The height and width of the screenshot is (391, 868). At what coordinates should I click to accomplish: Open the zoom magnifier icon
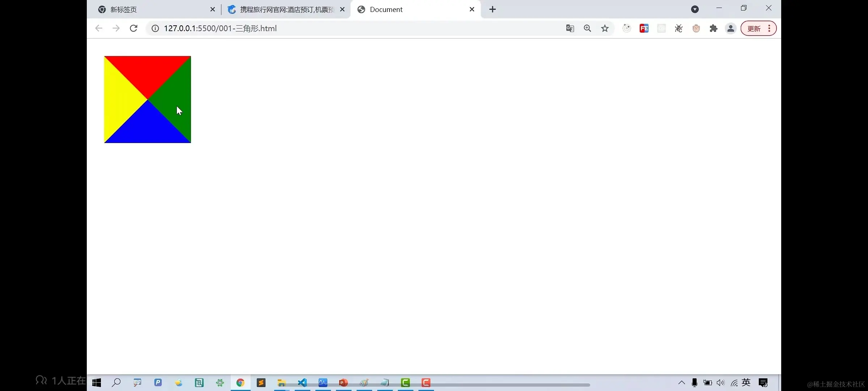point(587,28)
